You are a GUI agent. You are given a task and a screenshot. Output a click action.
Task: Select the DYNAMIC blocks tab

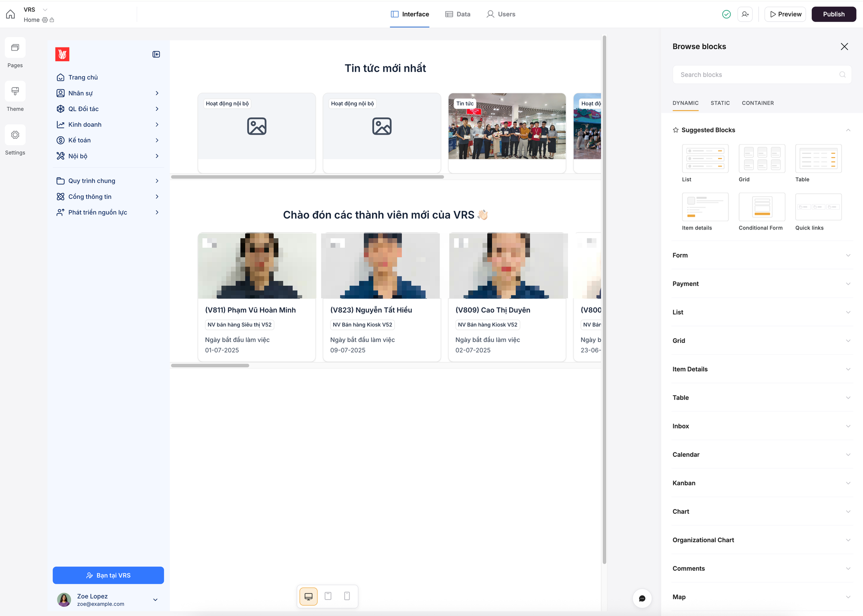(x=685, y=103)
